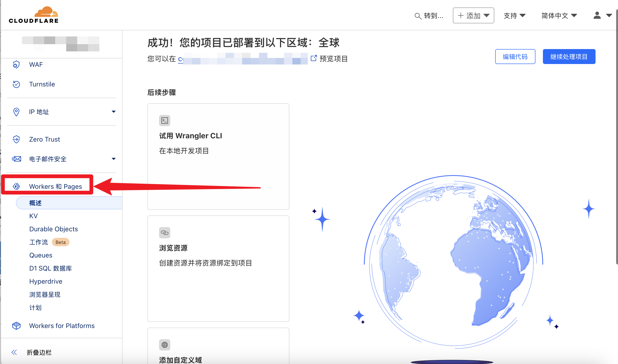The height and width of the screenshot is (364, 618).
Task: Click the Beta badge next to 工作流
Action: (x=60, y=242)
